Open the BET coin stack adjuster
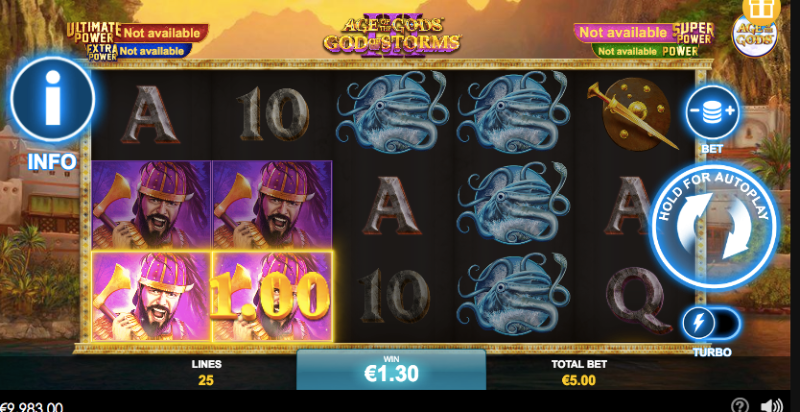The image size is (800, 412). [712, 113]
